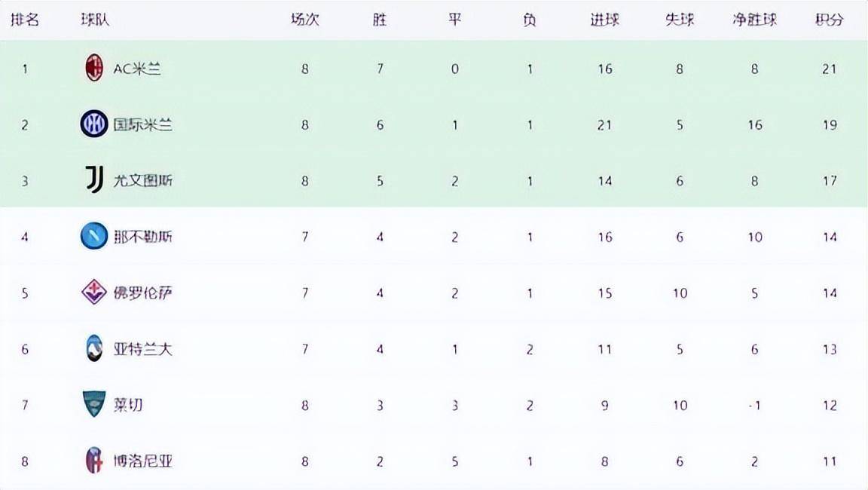Open the 佛罗伦萨 team name link
868x490 pixels.
click(143, 292)
